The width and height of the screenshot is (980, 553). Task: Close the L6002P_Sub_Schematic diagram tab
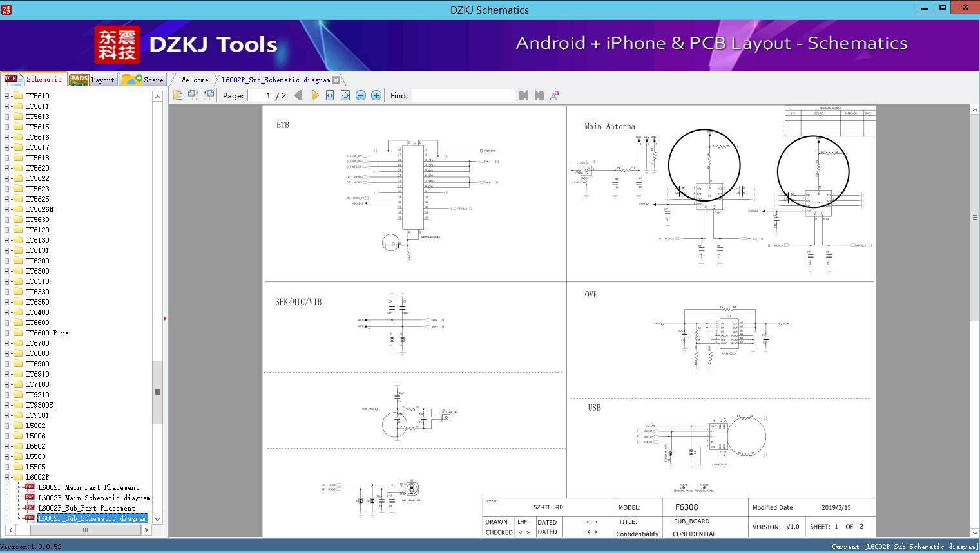tap(336, 80)
